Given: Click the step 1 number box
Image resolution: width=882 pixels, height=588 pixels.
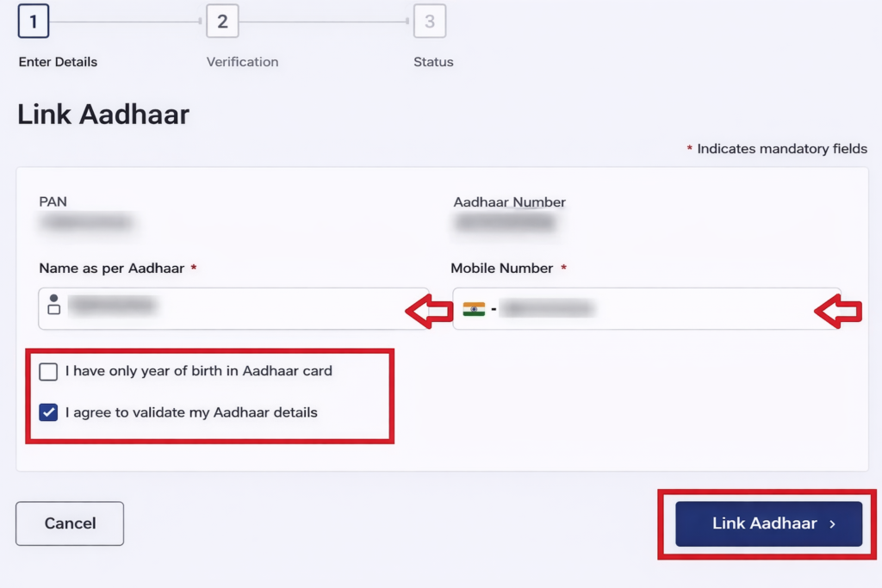Looking at the screenshot, I should click(34, 22).
